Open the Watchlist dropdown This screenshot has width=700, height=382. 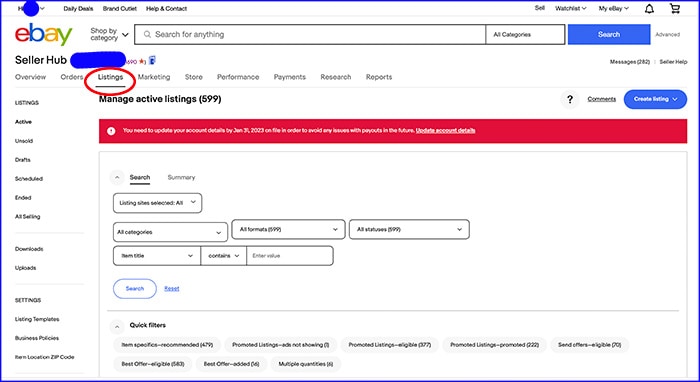click(571, 8)
